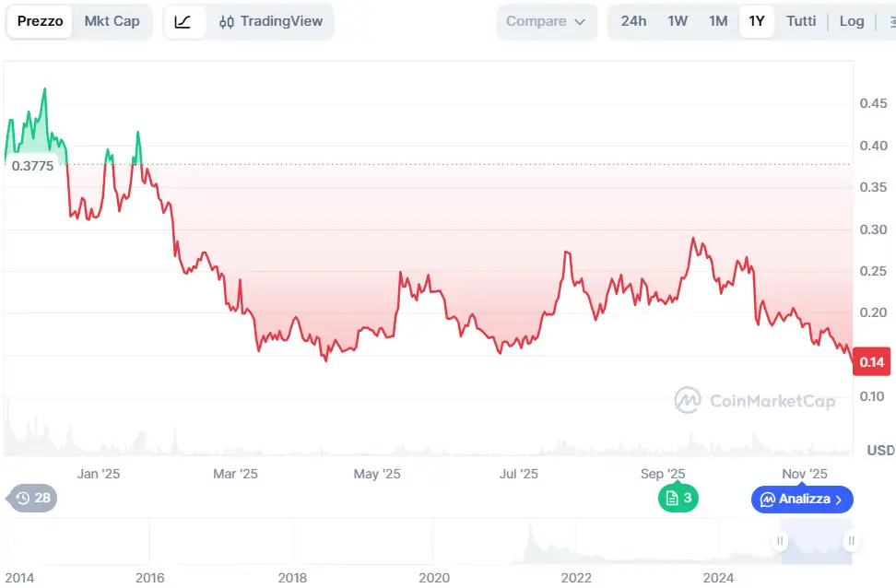Viewport: 896px width, 588px height.
Task: Switch chart to Mkt Cap view
Action: pos(112,21)
